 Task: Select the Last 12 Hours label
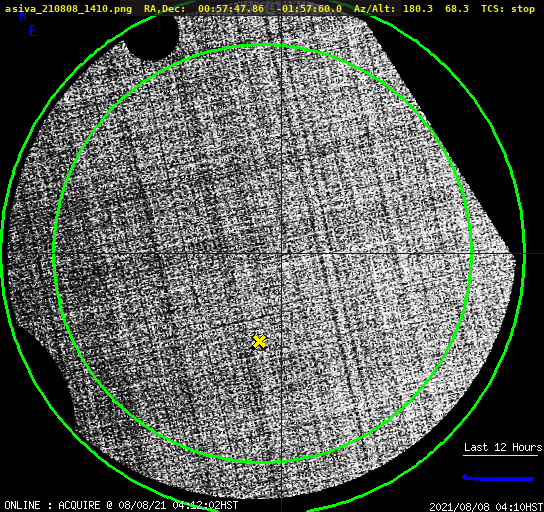[503, 447]
